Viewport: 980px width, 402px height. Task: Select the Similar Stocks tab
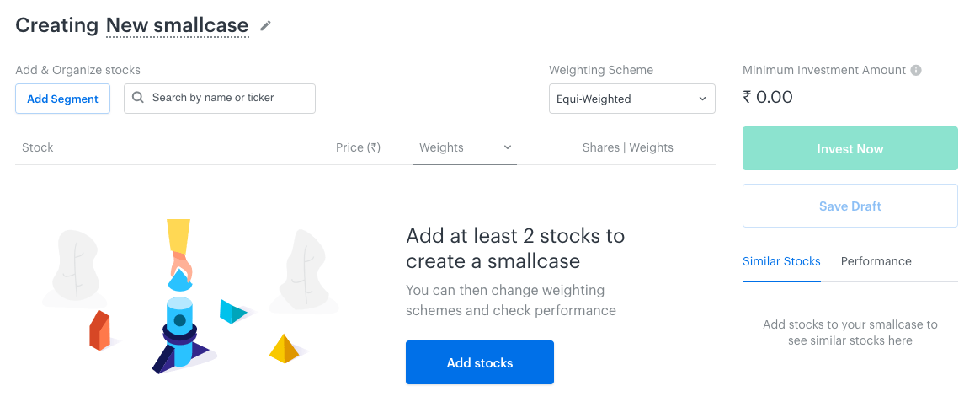click(x=781, y=261)
